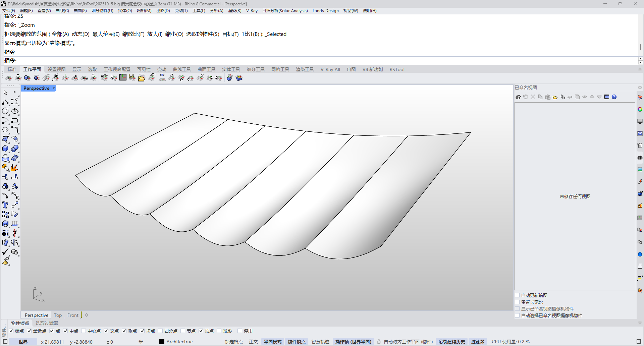Screen dimensions: 644x346
Task: Click the black layer color swatch
Action: pos(162,342)
